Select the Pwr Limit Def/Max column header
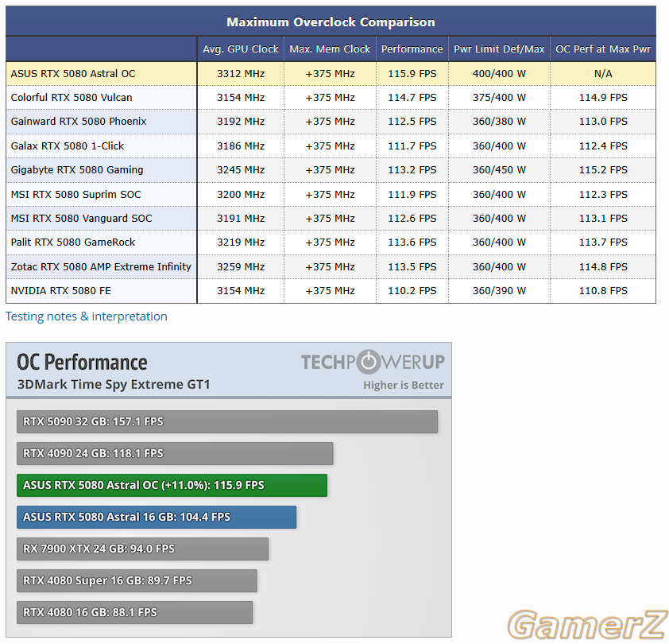Viewport: 669px width, 644px height. point(499,49)
